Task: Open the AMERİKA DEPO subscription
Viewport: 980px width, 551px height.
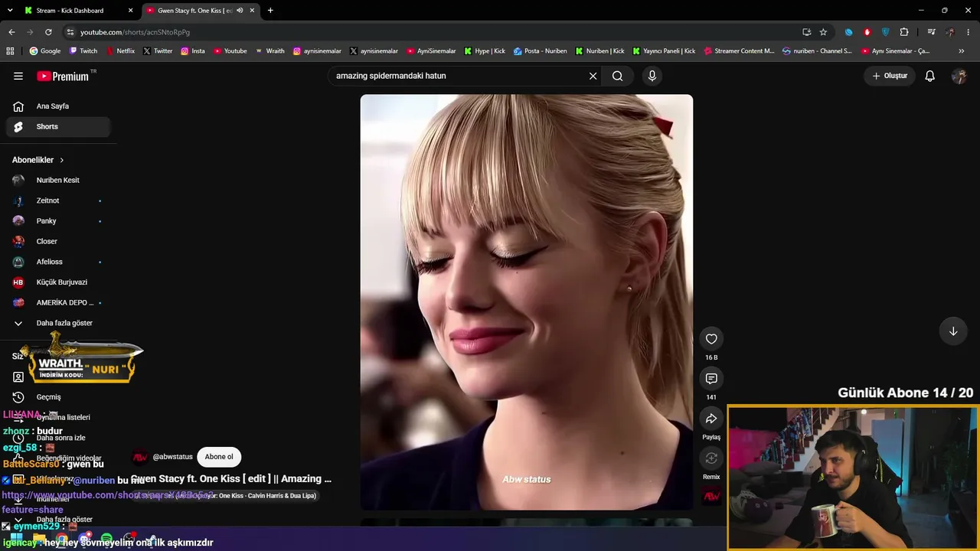Action: [58, 302]
